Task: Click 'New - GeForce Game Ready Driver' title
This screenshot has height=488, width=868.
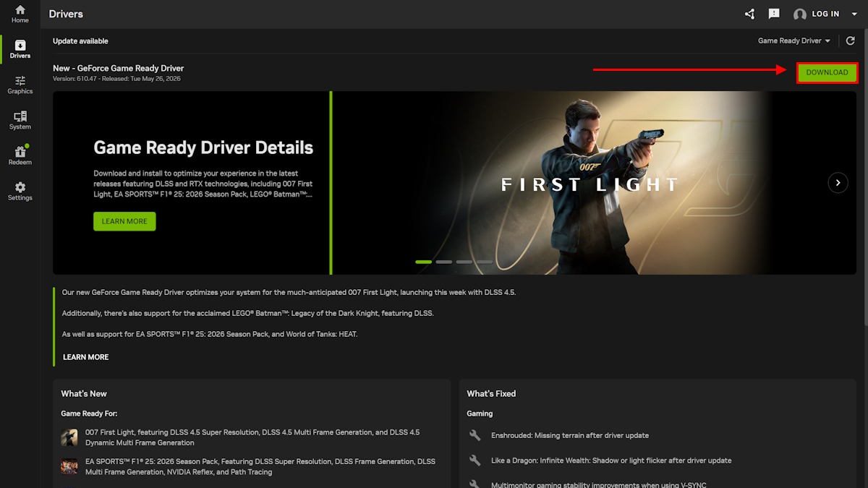Action: coord(119,68)
